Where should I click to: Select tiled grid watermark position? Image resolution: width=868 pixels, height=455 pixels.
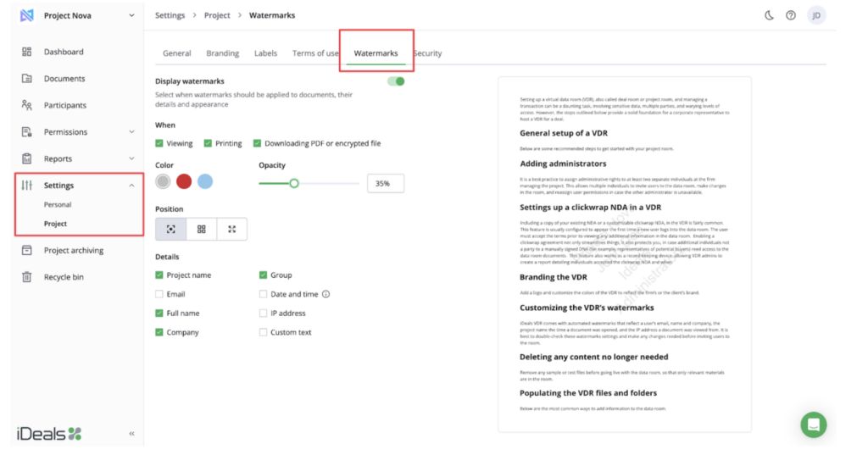tap(202, 229)
